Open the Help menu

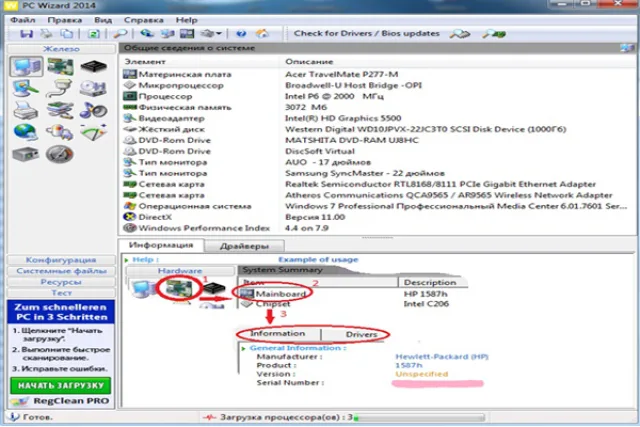[187, 20]
